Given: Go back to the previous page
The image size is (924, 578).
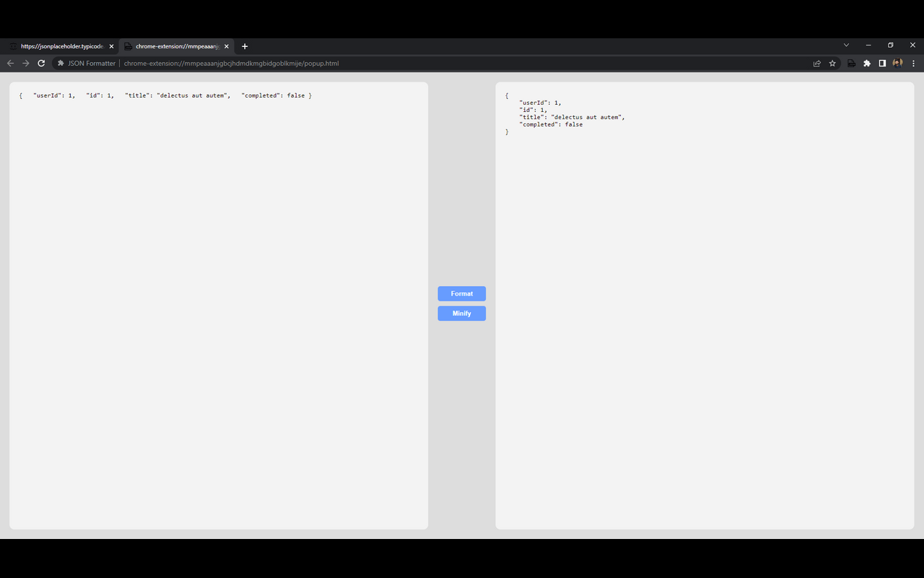Looking at the screenshot, I should point(10,64).
